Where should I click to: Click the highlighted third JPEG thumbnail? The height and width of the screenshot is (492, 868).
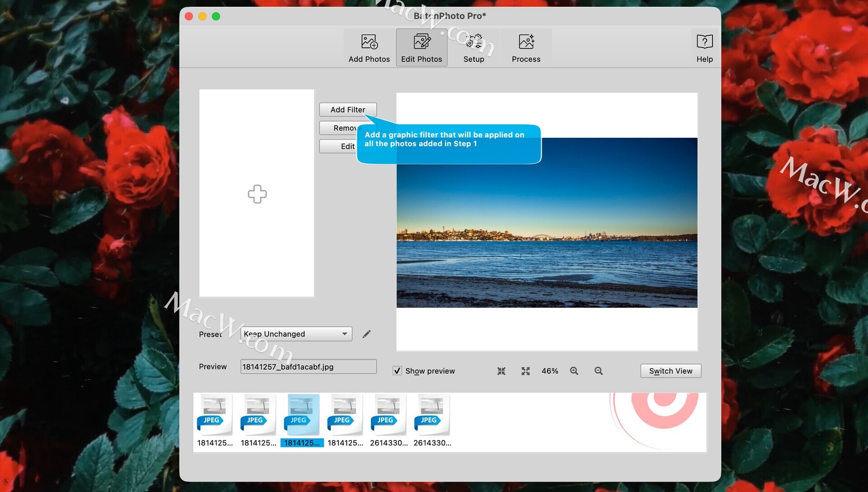302,414
